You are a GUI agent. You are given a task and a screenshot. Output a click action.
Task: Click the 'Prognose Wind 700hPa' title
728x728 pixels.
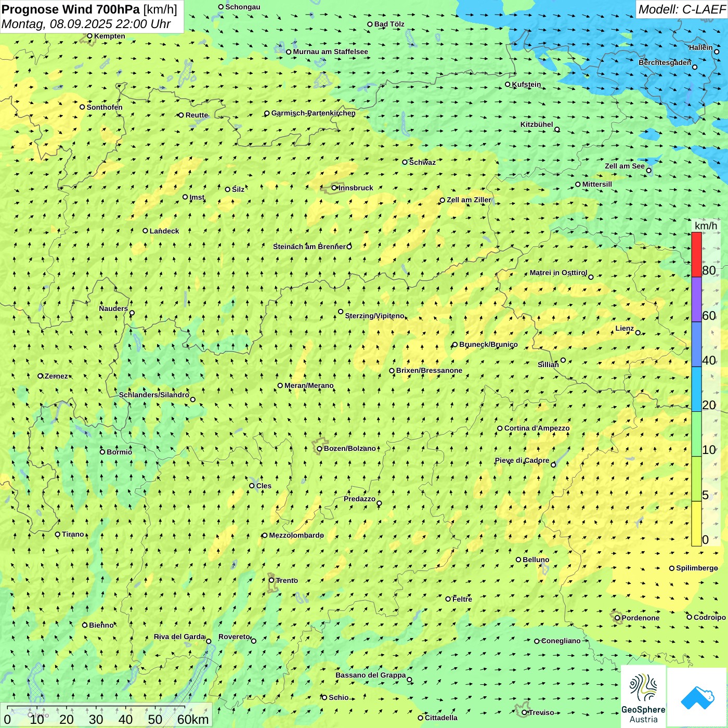[x=71, y=9]
